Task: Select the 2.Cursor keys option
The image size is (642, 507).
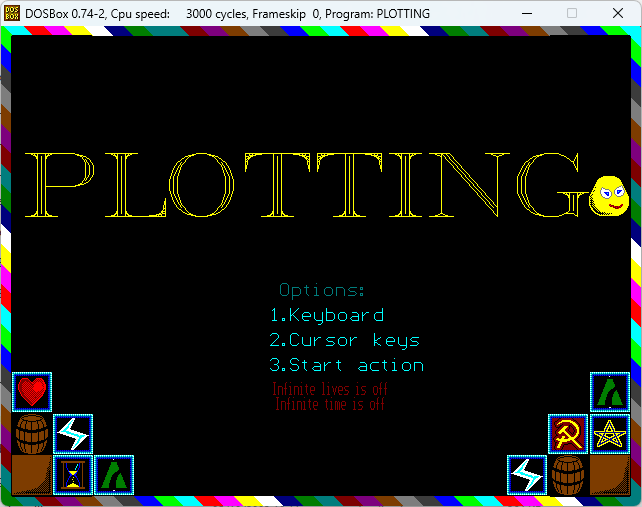Action: [344, 340]
